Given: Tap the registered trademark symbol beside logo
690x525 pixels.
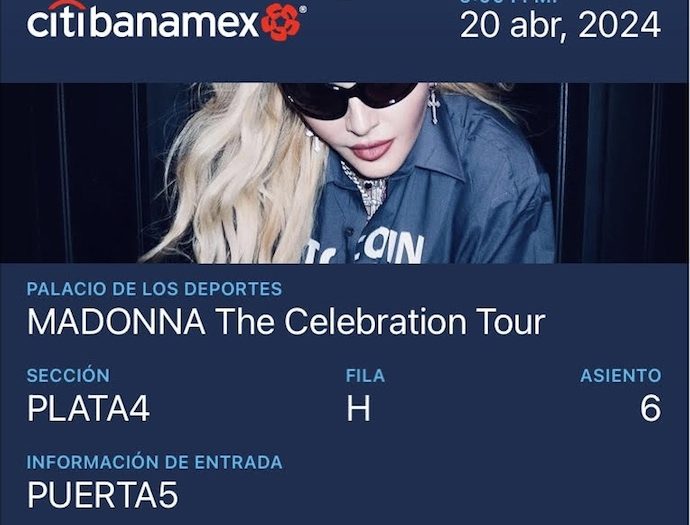Looking at the screenshot, I should coord(303,9).
